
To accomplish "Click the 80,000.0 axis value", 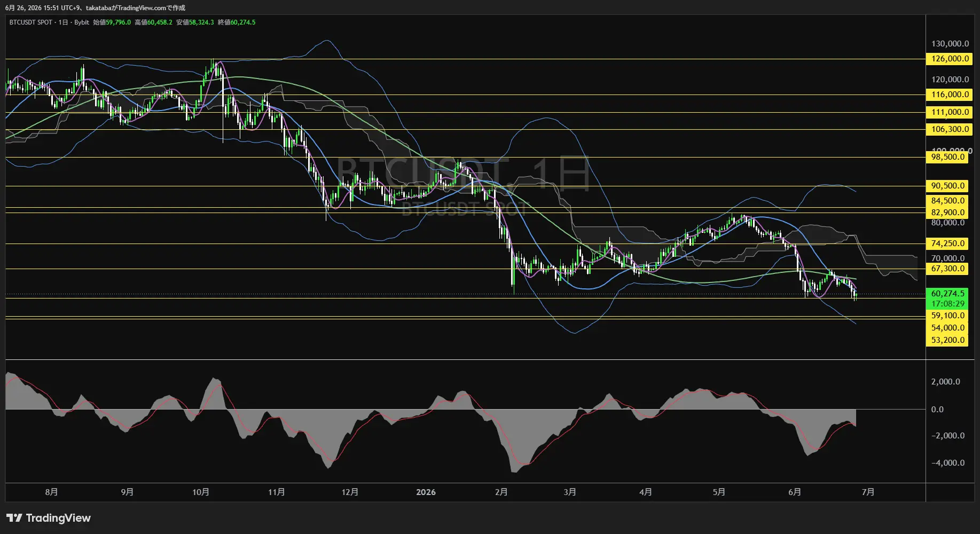I will (948, 223).
